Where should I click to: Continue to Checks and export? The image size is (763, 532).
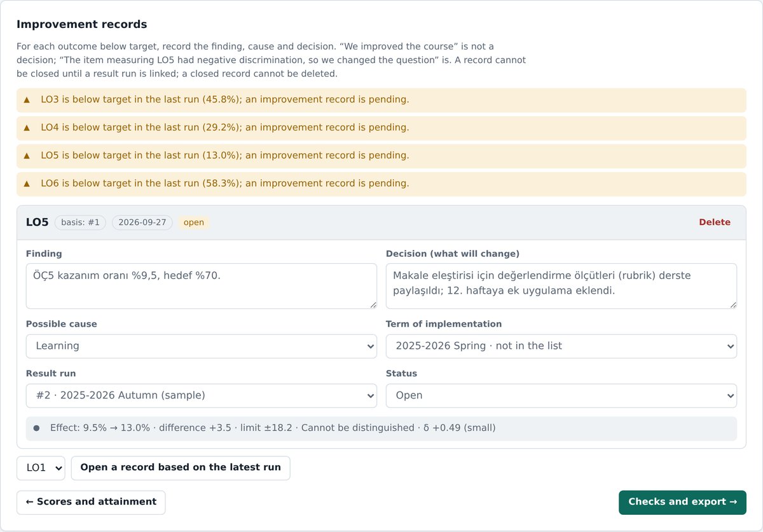[682, 502]
